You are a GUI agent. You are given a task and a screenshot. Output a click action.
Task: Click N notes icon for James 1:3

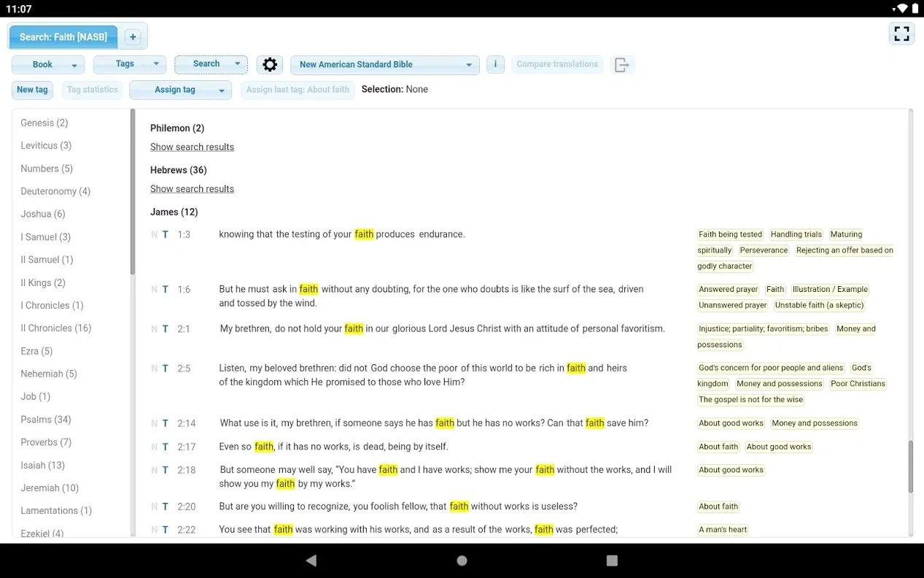click(x=154, y=234)
